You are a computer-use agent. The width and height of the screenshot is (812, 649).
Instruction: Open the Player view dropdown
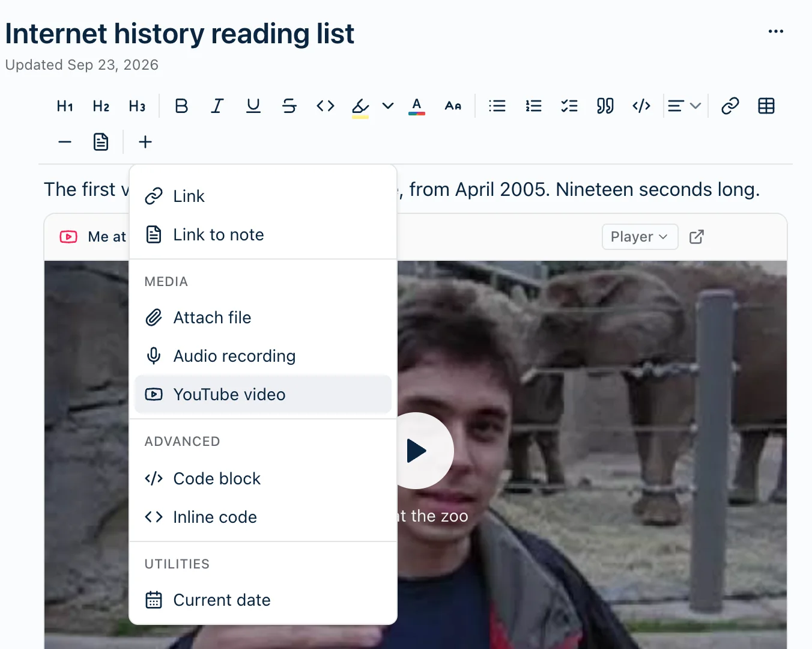pyautogui.click(x=640, y=237)
